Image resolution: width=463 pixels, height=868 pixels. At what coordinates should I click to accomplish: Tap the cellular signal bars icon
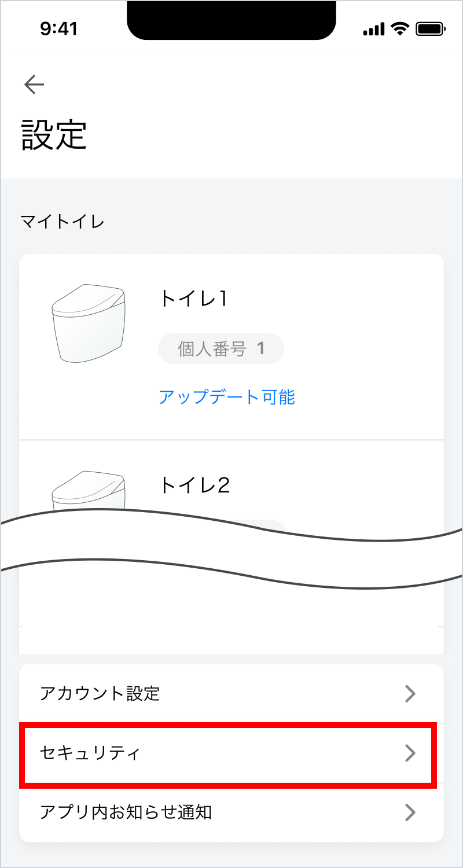[x=374, y=29]
